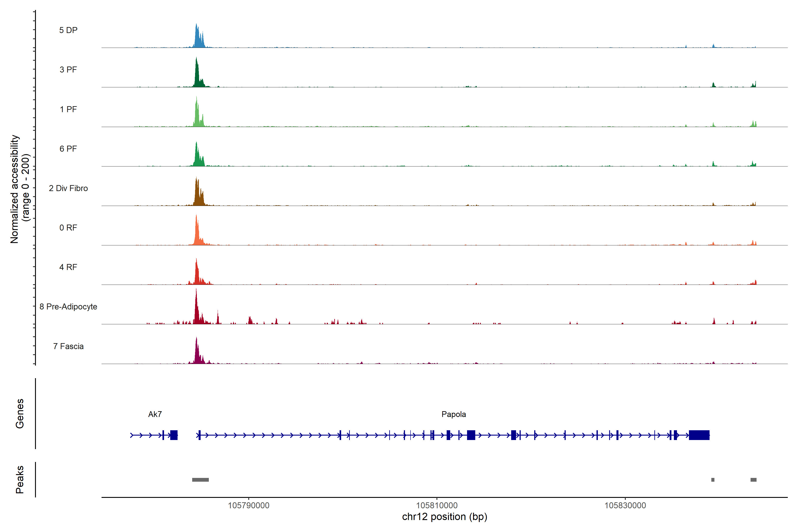Click the chr12 position axis title
This screenshot has height=532, width=798.
coord(444,517)
